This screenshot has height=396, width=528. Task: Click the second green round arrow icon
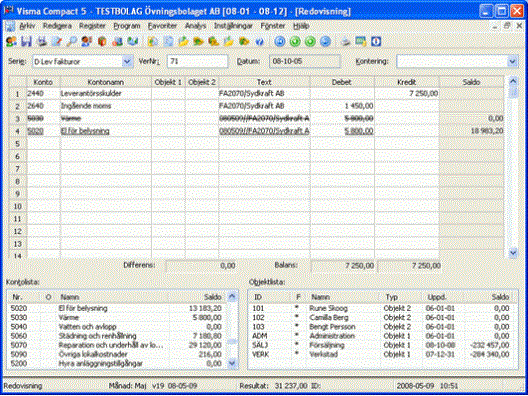(310, 41)
